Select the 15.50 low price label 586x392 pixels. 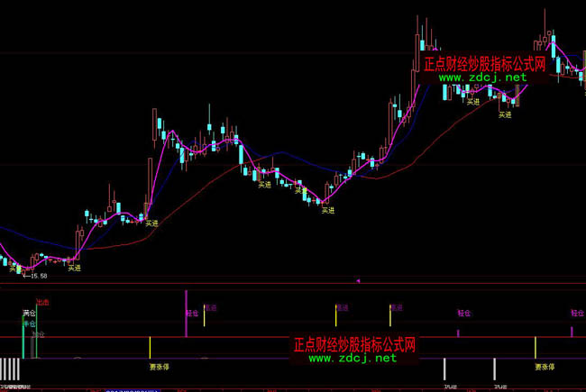point(34,277)
